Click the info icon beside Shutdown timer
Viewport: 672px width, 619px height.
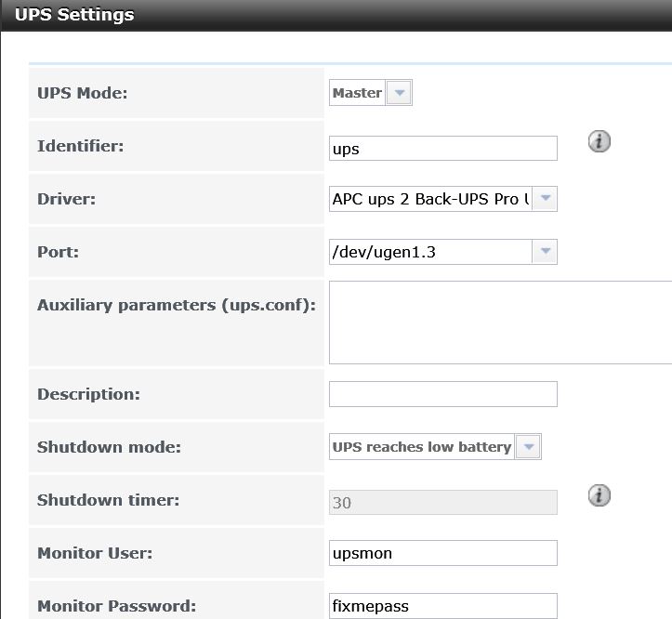pos(600,495)
